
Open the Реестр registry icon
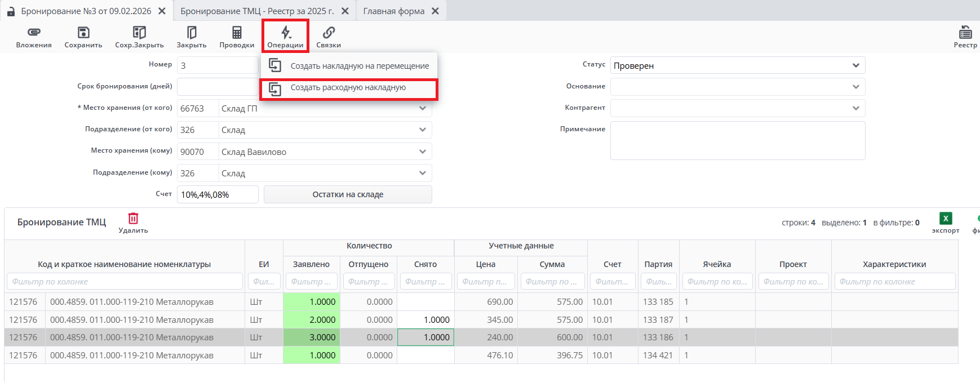coord(965,33)
